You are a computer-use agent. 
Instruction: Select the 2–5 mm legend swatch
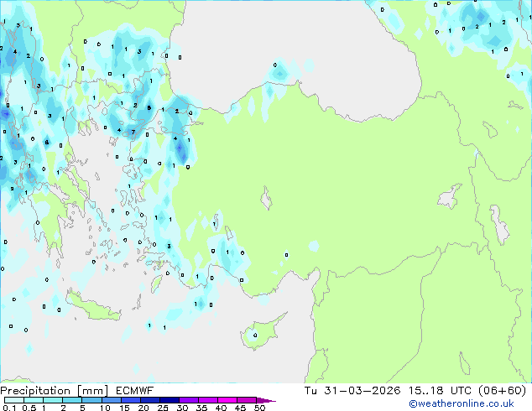[x=72, y=400]
